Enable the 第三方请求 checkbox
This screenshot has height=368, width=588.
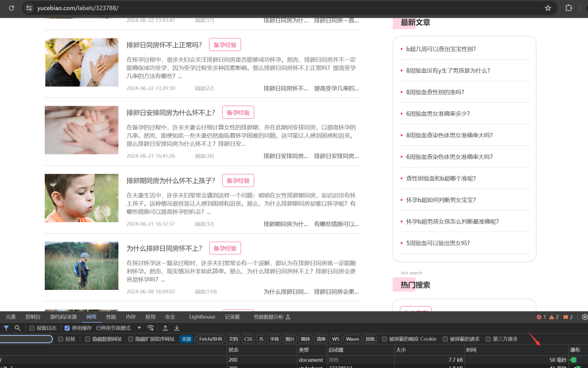(488, 339)
